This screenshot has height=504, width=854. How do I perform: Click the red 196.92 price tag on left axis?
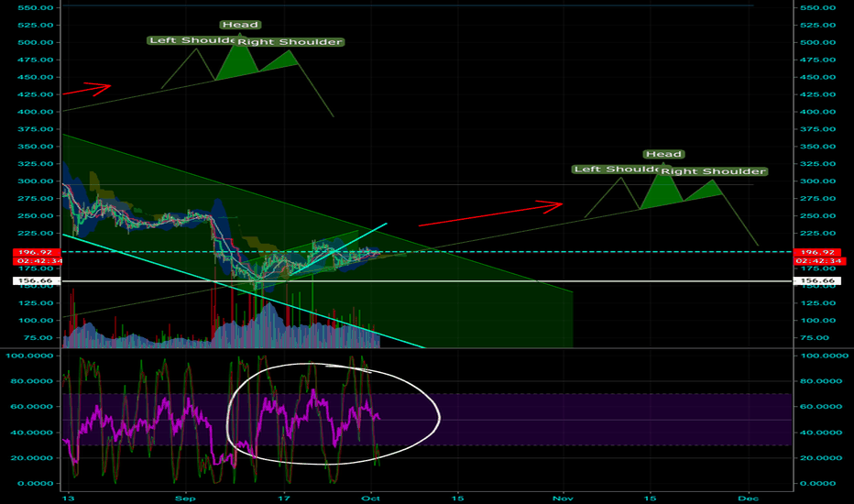coord(36,252)
